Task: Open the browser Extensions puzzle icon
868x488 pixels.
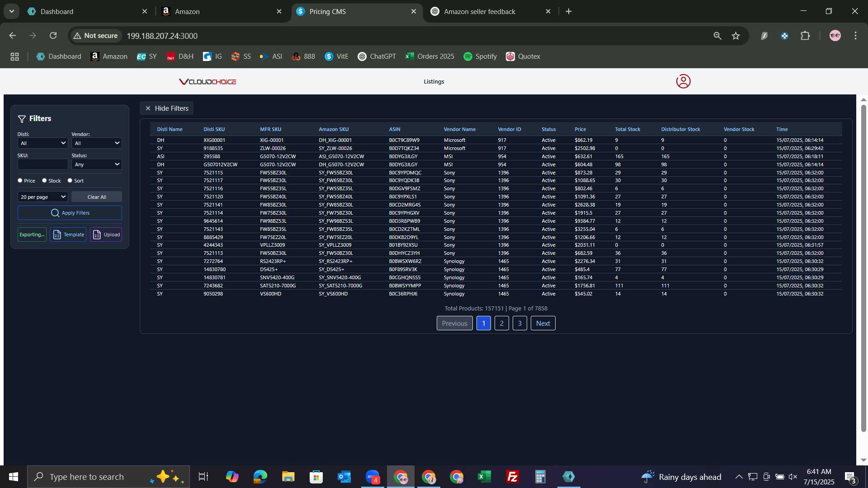Action: [805, 36]
